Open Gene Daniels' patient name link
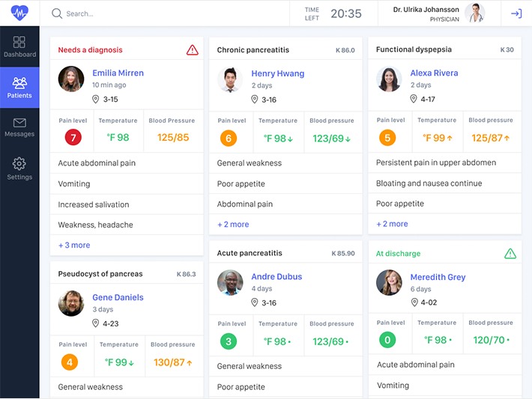Viewport: 532px width, 399px height. coord(118,297)
